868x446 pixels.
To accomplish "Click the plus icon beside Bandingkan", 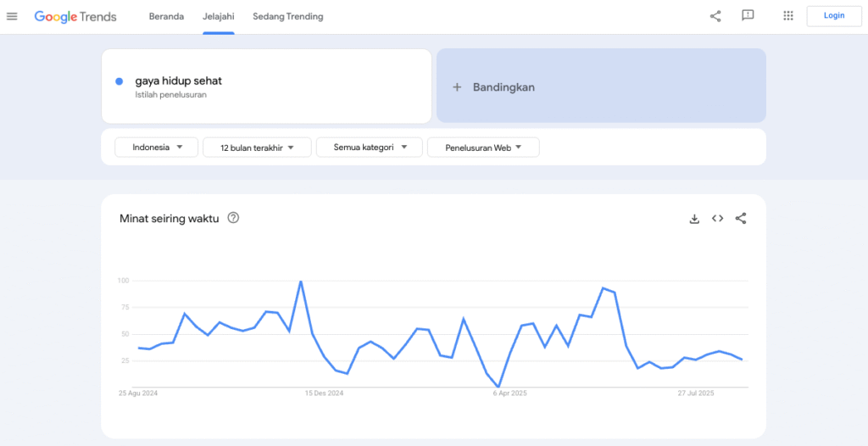I will click(x=457, y=87).
